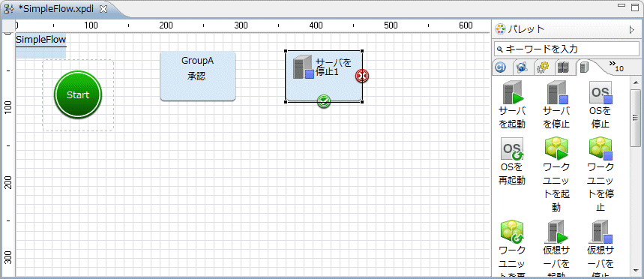This screenshot has width=644, height=279.
Task: Select the 仮想サーバを停止 palette item
Action: pos(601,249)
